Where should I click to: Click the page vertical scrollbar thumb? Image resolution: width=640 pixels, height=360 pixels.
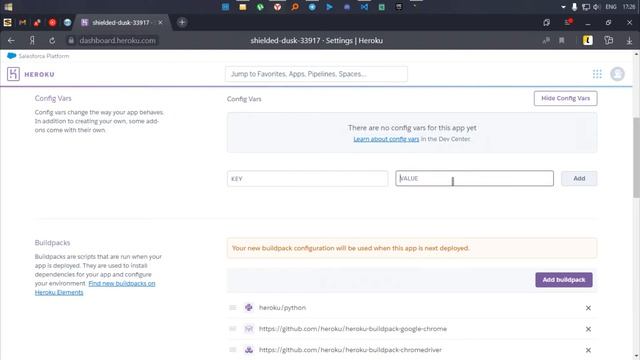coord(636,157)
